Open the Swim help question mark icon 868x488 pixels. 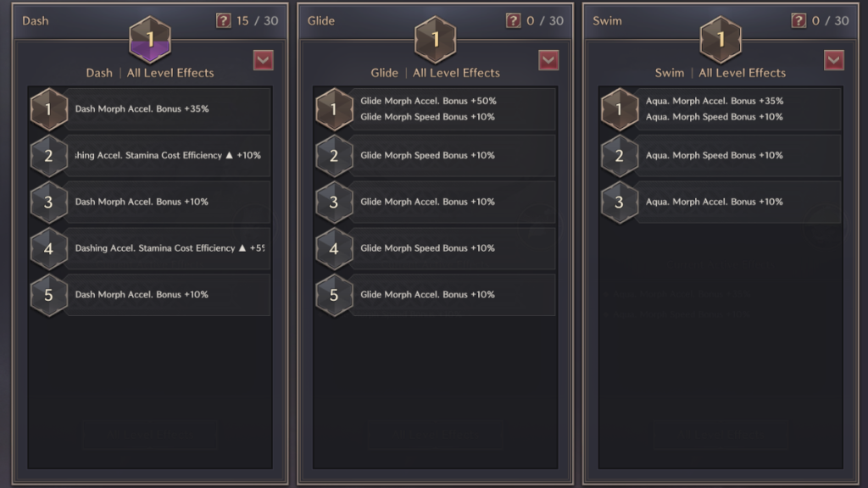tap(798, 20)
